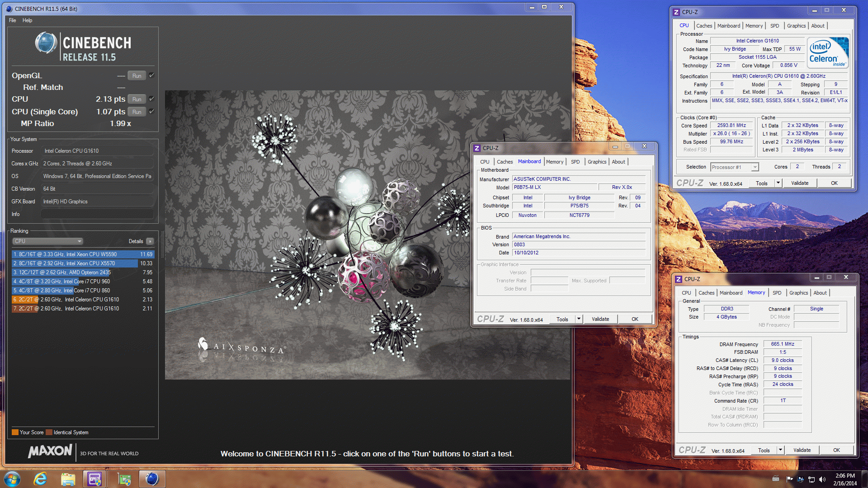Select ranking row AMD Opteron 2435
Image resolution: width=868 pixels, height=488 pixels.
(x=83, y=272)
